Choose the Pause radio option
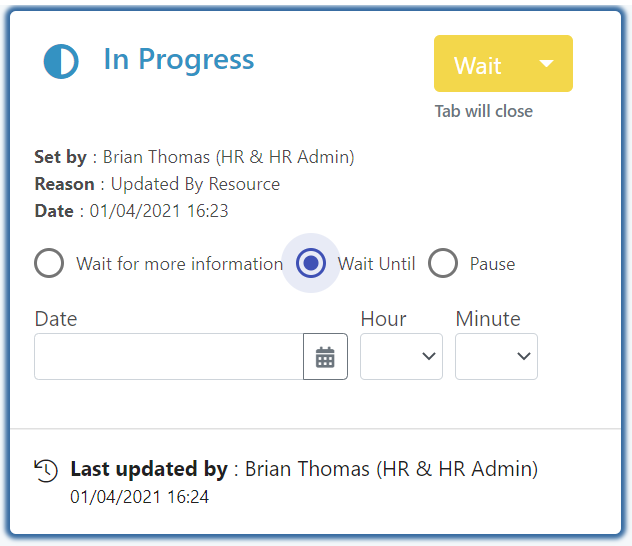 (x=443, y=264)
